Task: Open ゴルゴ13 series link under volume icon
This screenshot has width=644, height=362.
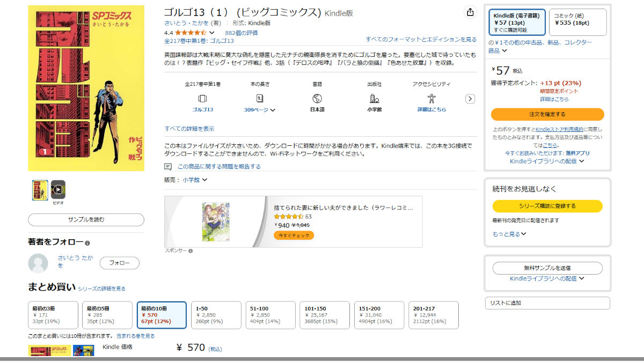Action: tap(202, 109)
